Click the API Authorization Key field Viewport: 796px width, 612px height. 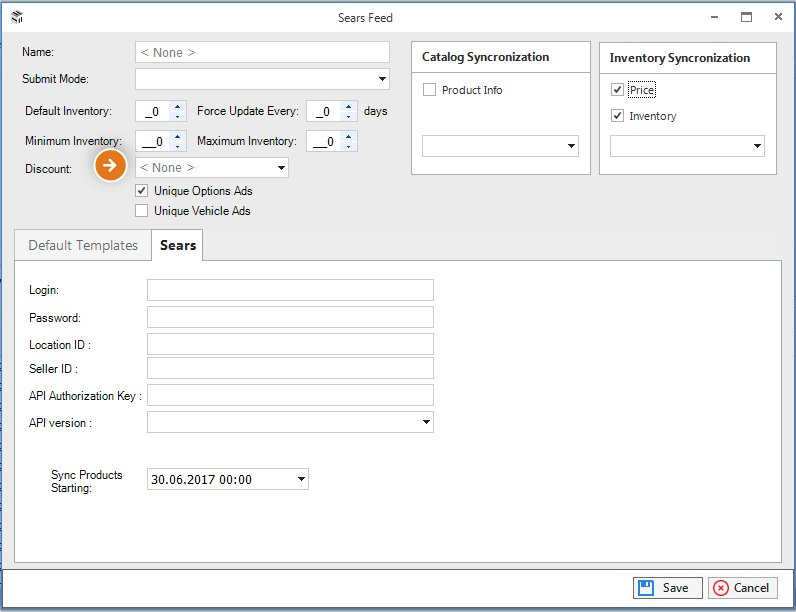290,395
